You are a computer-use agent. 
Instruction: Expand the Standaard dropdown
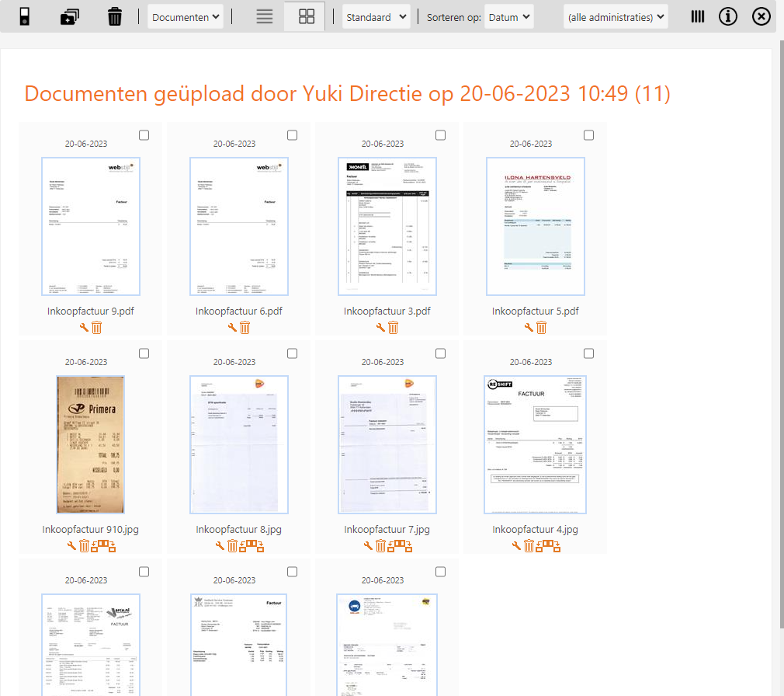376,16
